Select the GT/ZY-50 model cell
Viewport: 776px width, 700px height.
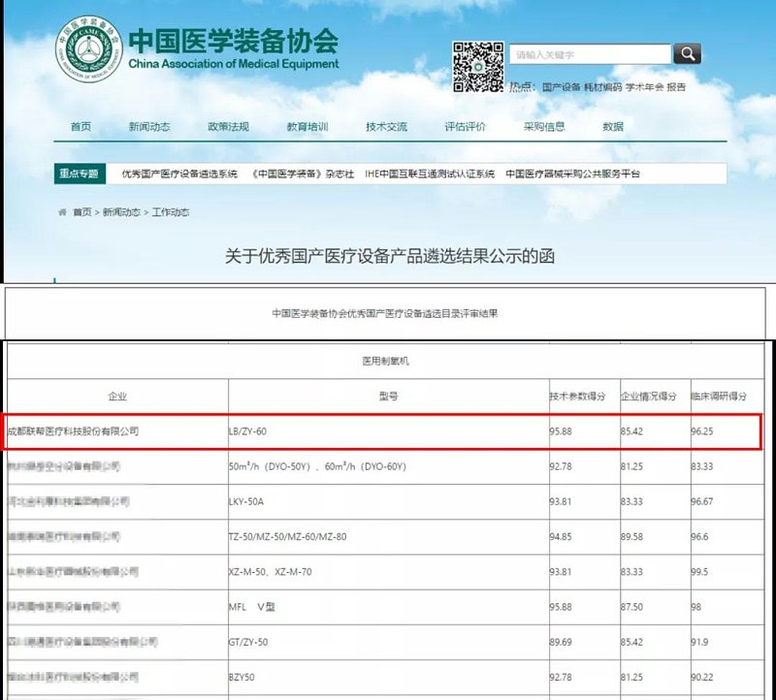tap(389, 642)
